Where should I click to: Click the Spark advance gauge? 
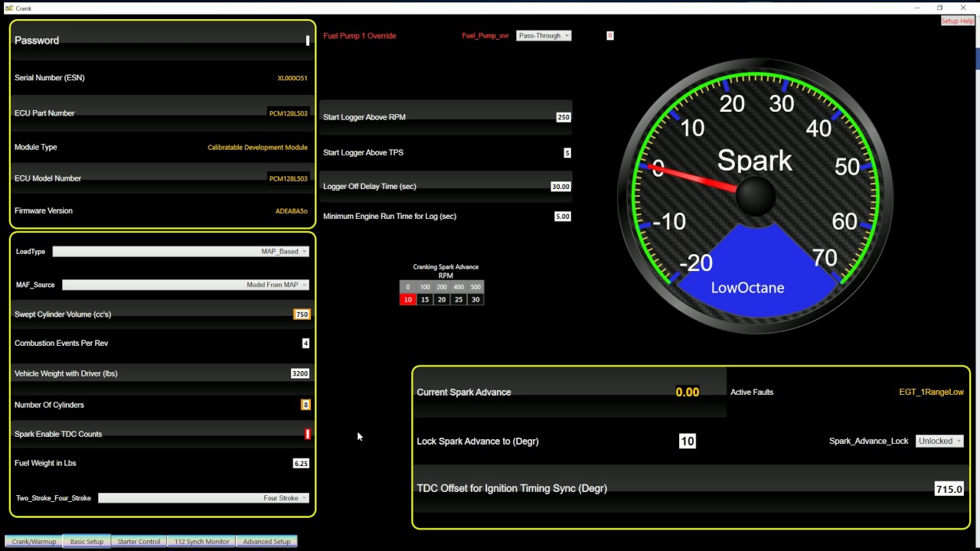click(756, 196)
